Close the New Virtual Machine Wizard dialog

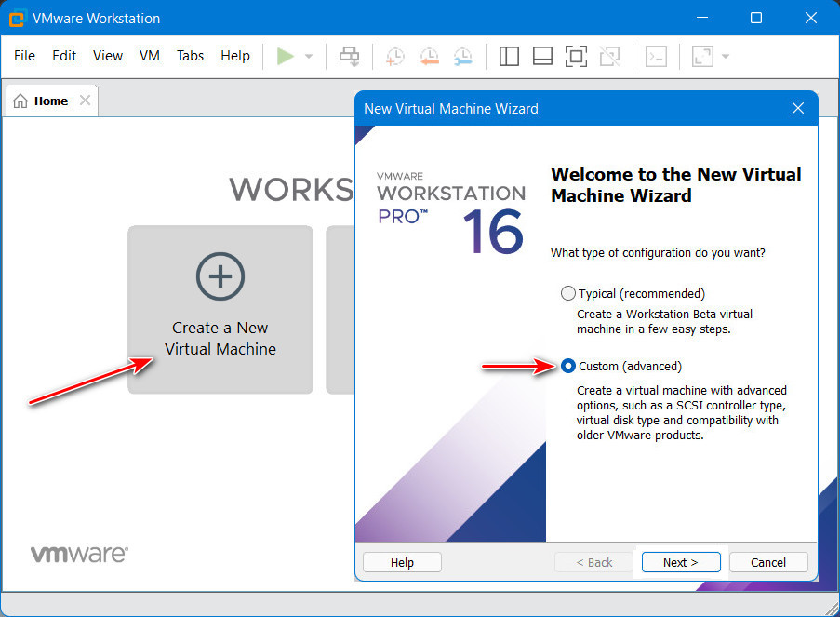pos(798,108)
